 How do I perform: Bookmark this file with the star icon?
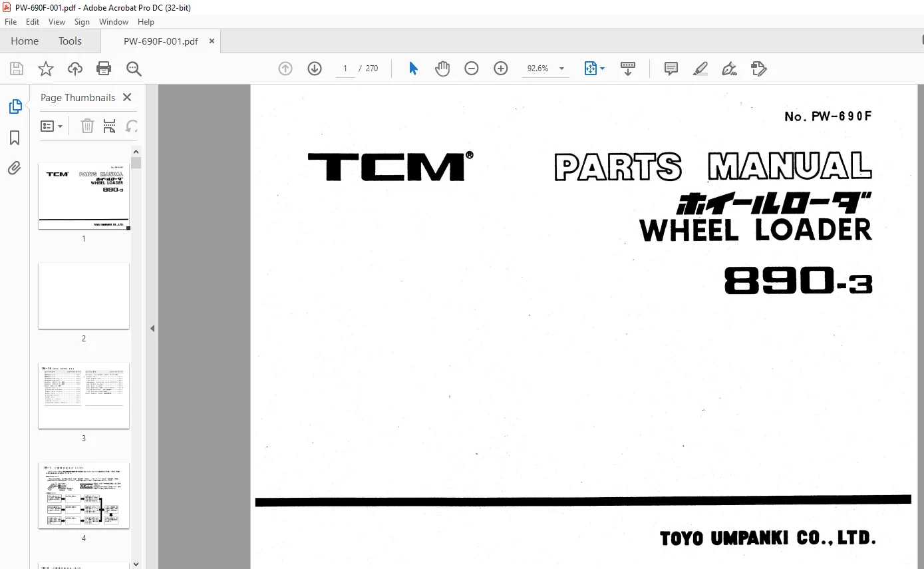(x=46, y=69)
